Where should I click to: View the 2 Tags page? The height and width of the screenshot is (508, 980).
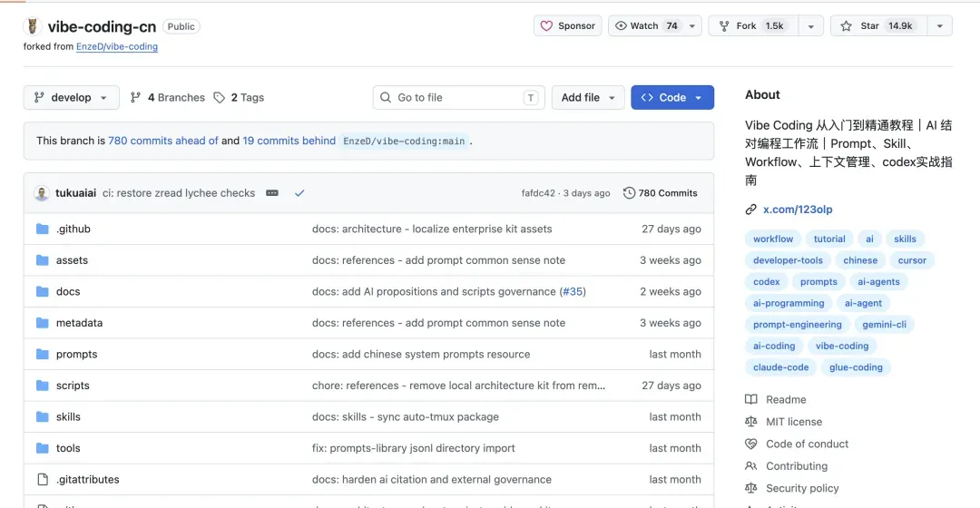(240, 97)
